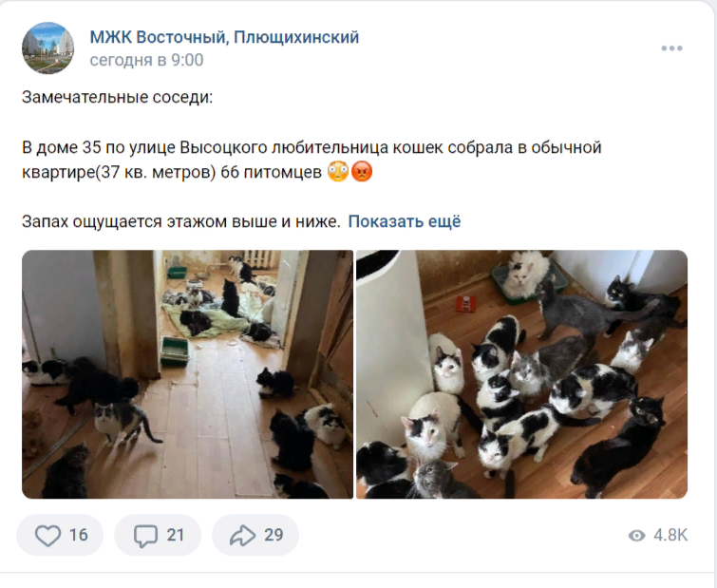Open the post timestamp сегодня в 9:00
The image size is (717, 588).
[146, 60]
